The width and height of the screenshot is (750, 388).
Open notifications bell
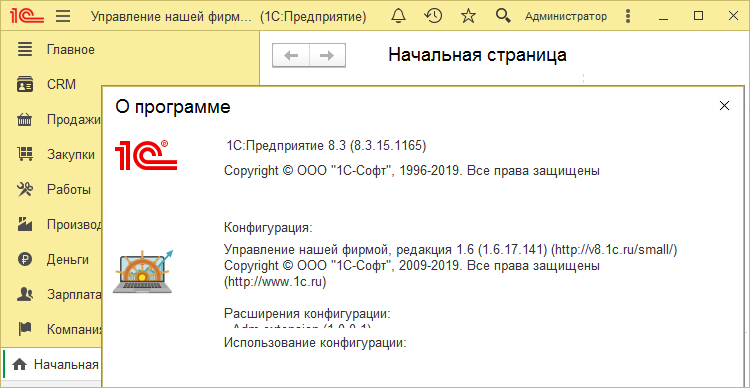(x=398, y=16)
